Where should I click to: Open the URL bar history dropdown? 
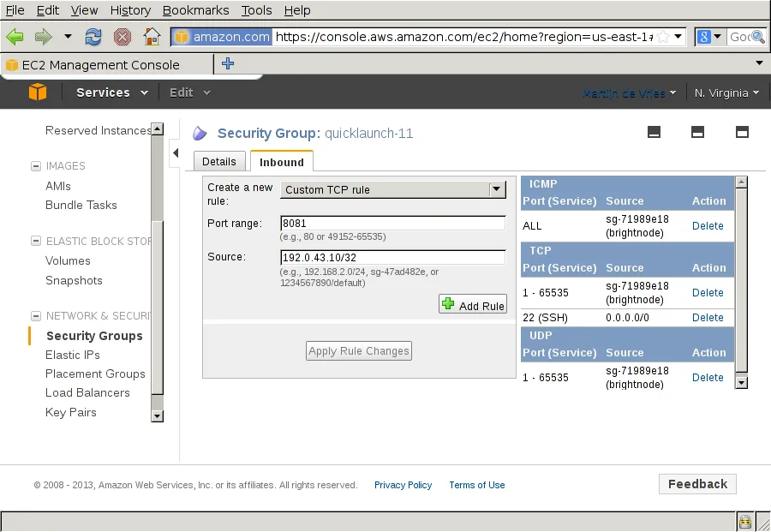coord(678,36)
